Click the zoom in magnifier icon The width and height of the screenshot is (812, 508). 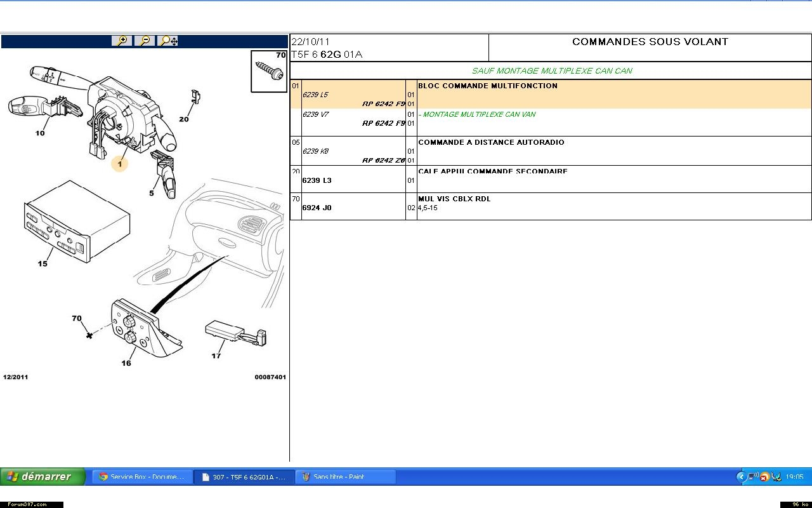click(x=122, y=41)
